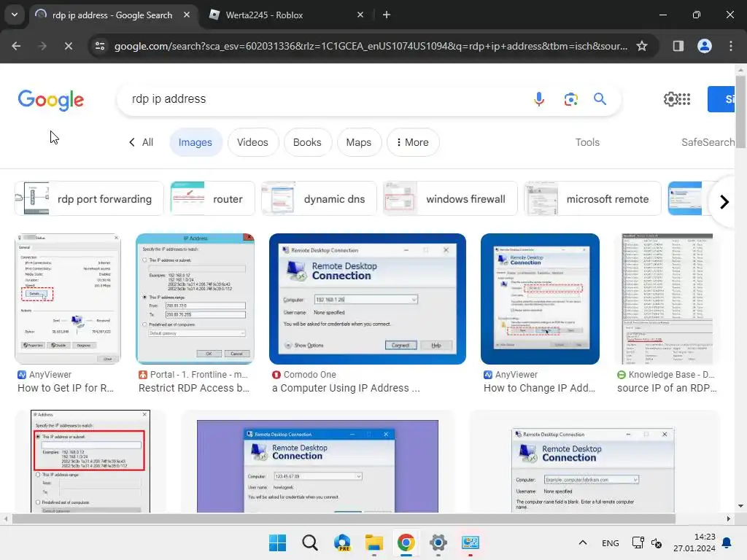The height and width of the screenshot is (560, 747).
Task: Show hidden system tray icons
Action: [582, 542]
